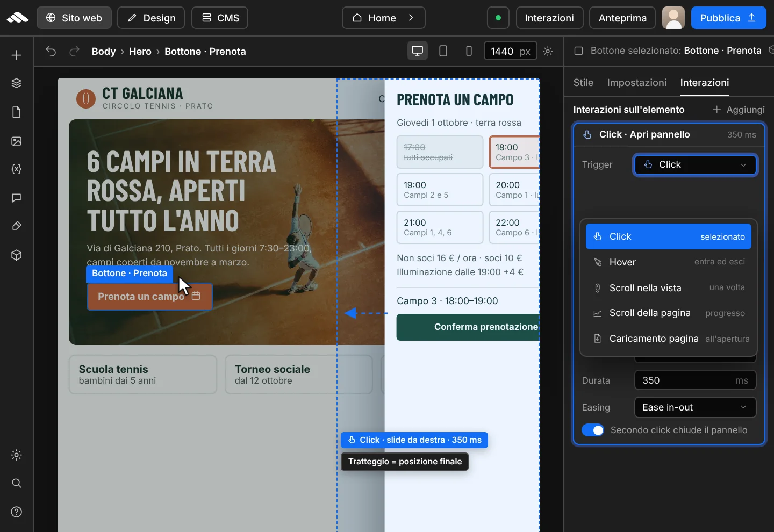Open the user avatar menu
Viewport: 774px width, 532px height.
673,18
